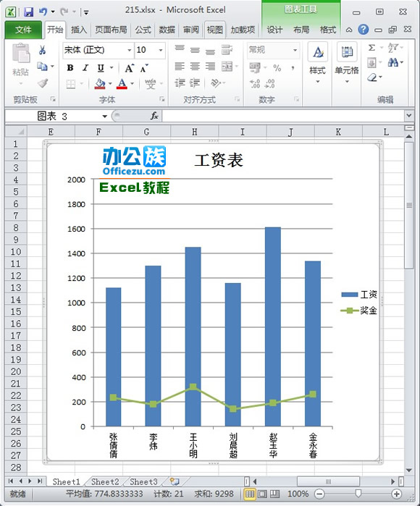The width and height of the screenshot is (420, 506).
Task: Apply comma style
Action: (x=293, y=68)
